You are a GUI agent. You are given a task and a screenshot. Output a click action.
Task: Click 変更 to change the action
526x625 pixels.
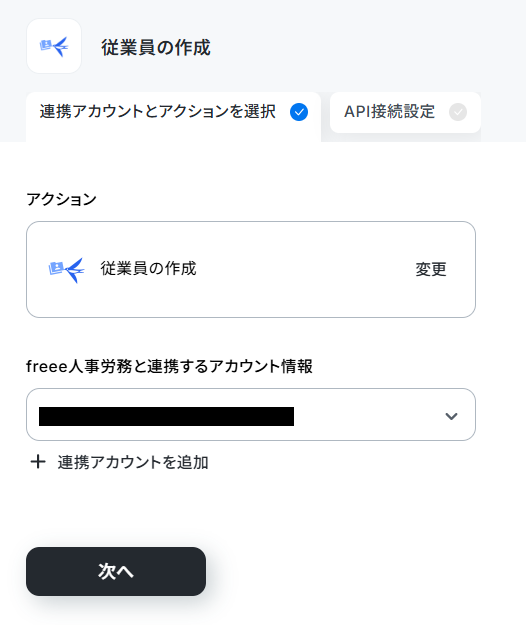(431, 269)
